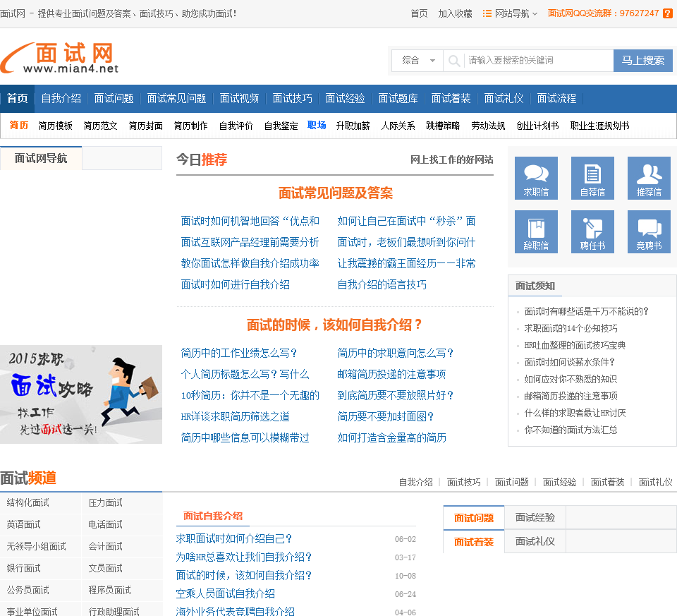Click the 2015求职面试攻略 banner image
This screenshot has width=677, height=616.
pyautogui.click(x=81, y=394)
